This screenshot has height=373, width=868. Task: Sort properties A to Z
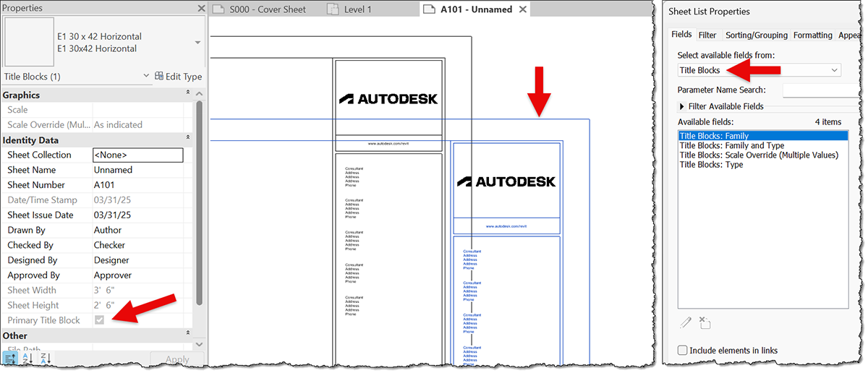click(x=28, y=358)
